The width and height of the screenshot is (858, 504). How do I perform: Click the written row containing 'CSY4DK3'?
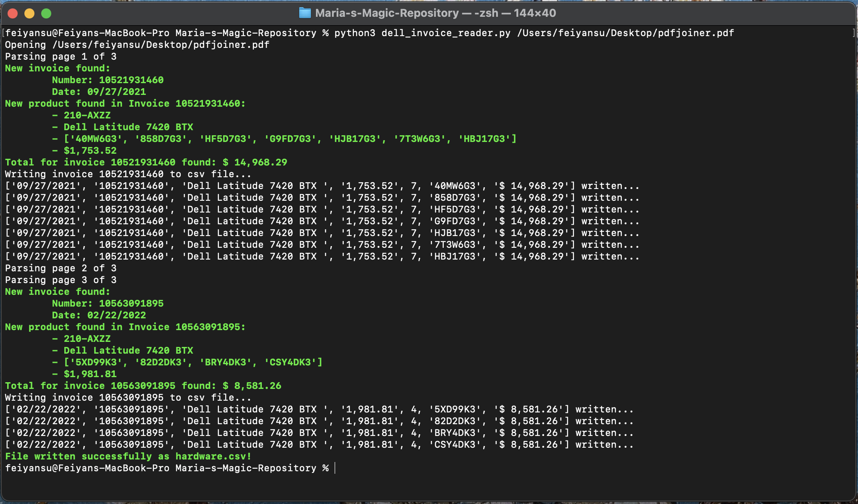click(319, 445)
